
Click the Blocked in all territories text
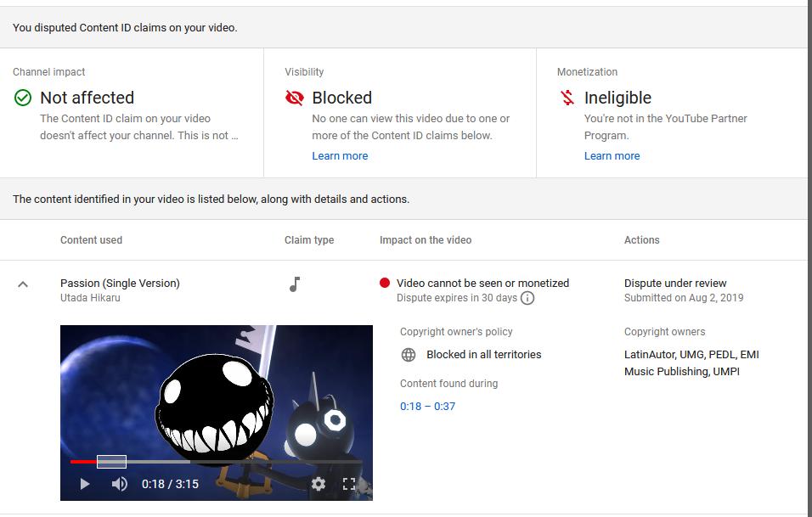483,355
